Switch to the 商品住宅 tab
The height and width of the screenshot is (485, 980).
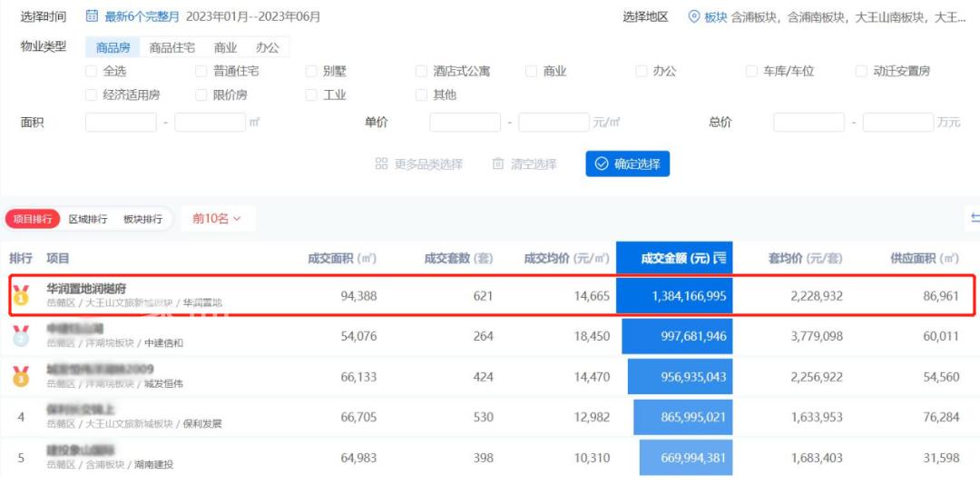point(172,47)
